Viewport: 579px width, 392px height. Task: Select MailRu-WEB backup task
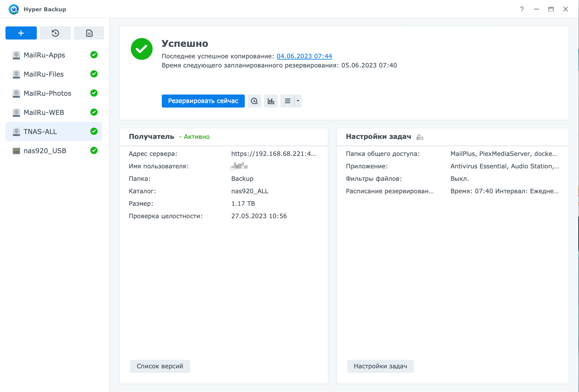54,112
